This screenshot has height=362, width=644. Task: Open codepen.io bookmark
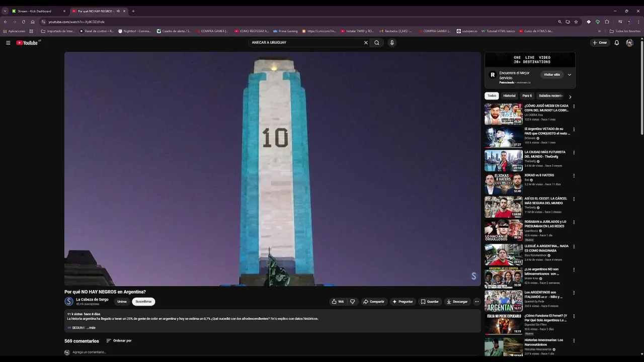[x=467, y=31]
